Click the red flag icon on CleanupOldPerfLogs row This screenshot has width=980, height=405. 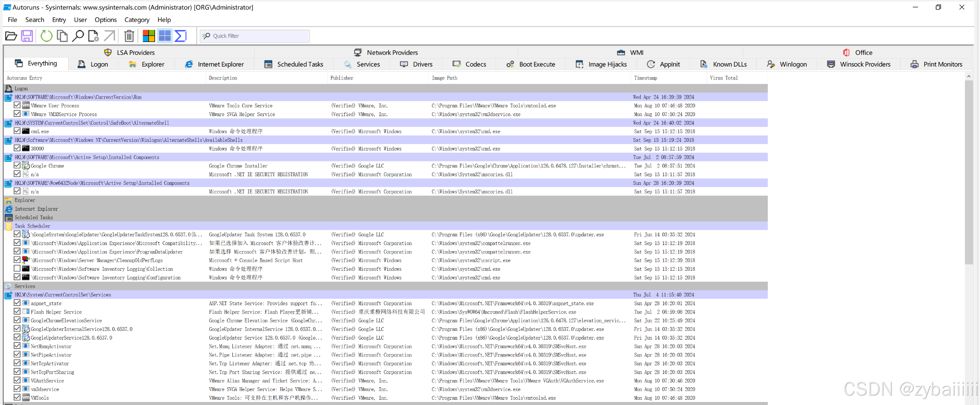click(26, 260)
